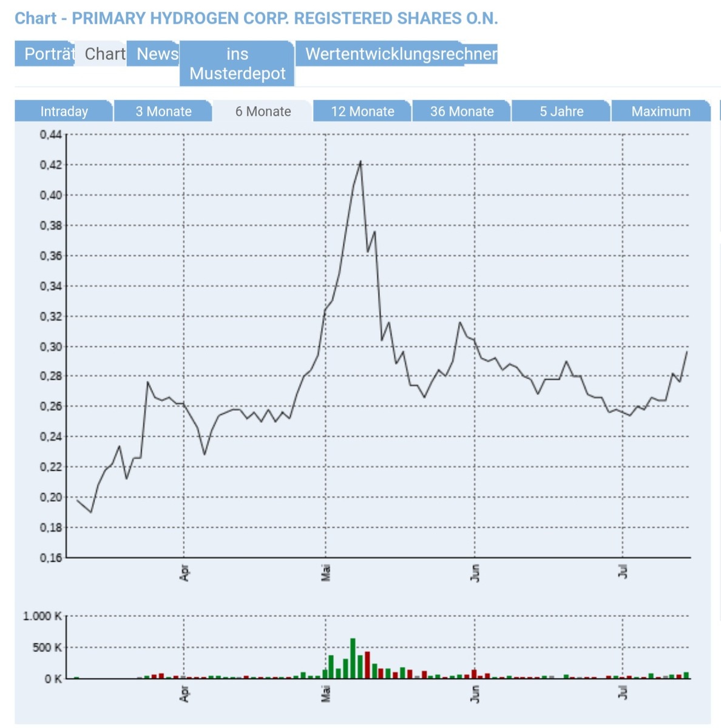View the 36 Monate chart
Screen dimensions: 721x728
click(462, 112)
